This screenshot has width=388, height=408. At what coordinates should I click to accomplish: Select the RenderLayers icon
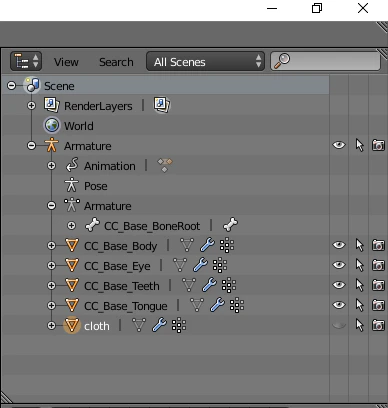(52, 105)
